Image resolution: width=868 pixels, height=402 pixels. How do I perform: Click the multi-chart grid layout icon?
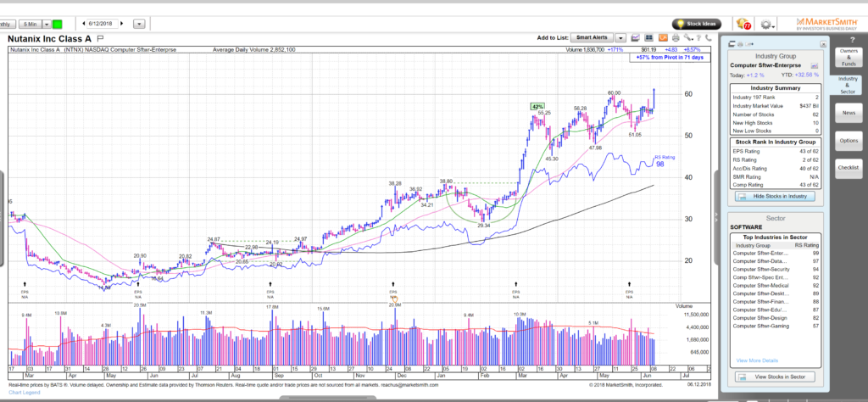[x=648, y=37]
